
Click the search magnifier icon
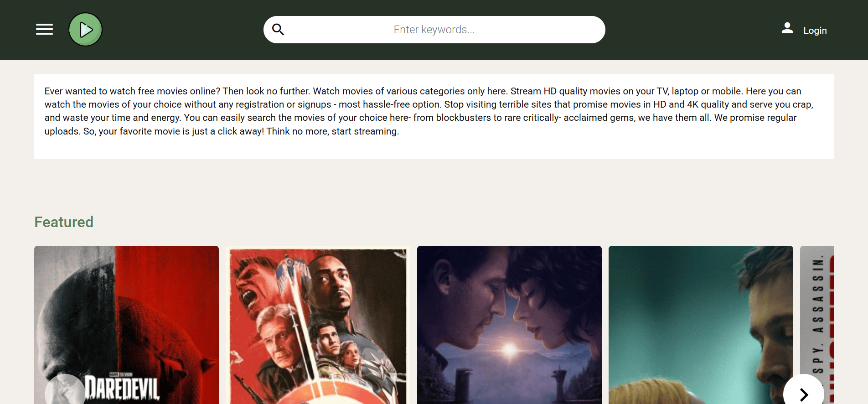278,30
